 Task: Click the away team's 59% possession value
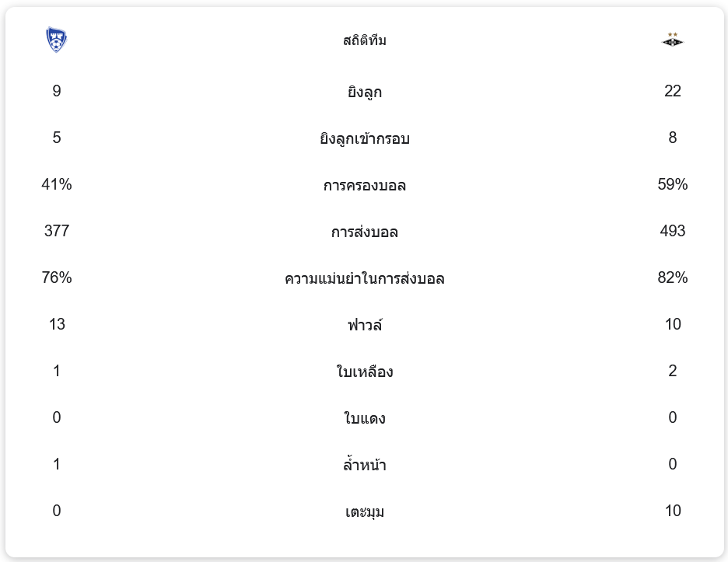click(x=672, y=184)
